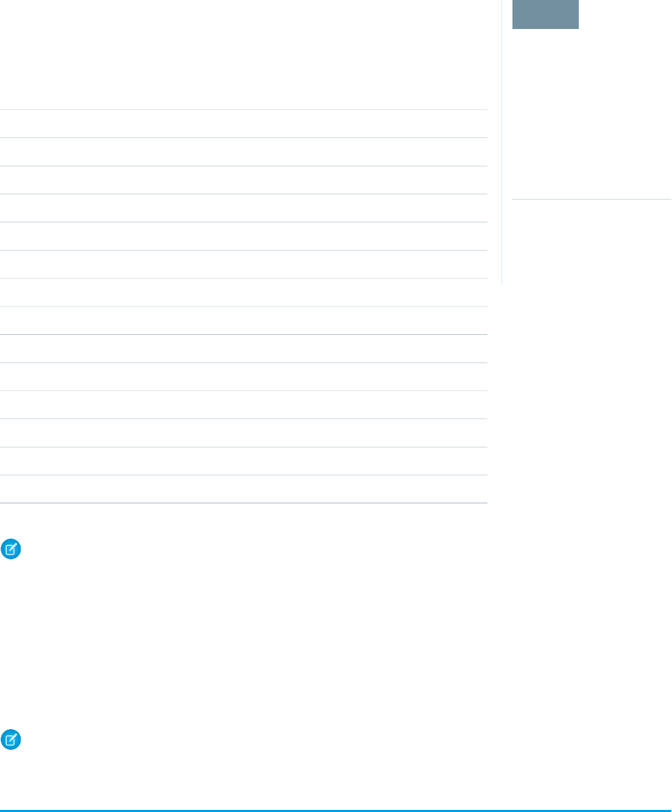Click the sidebar area below the gray rectangle
This screenshot has height=812, width=672.
coord(592,114)
